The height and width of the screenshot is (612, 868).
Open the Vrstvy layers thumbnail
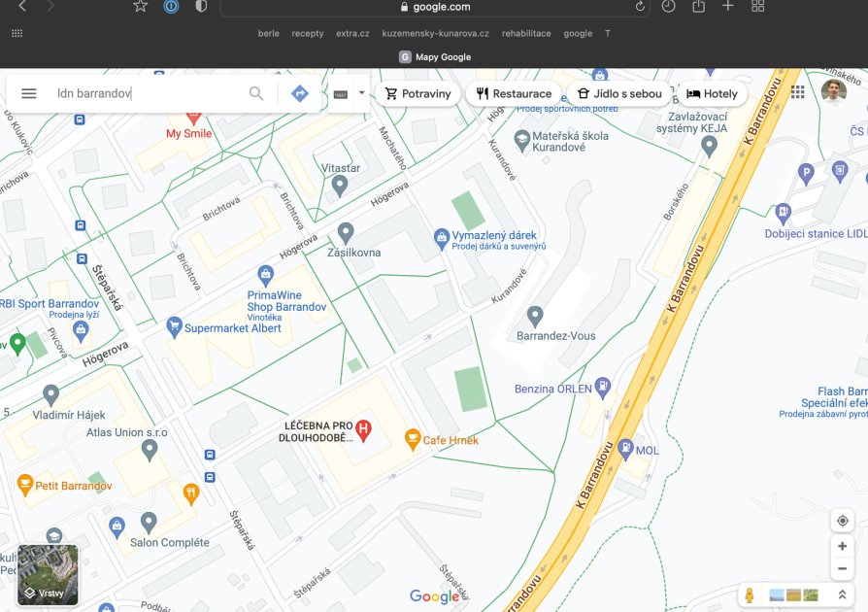[48, 575]
